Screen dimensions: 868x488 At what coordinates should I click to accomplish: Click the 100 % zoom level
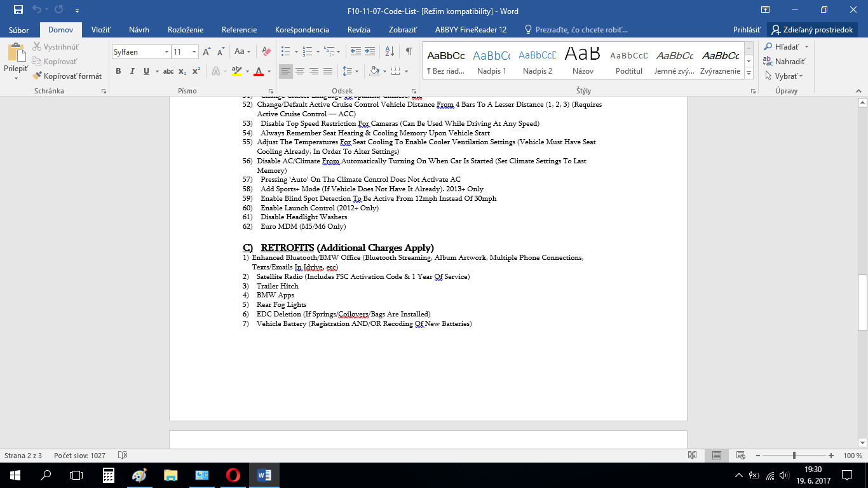853,456
